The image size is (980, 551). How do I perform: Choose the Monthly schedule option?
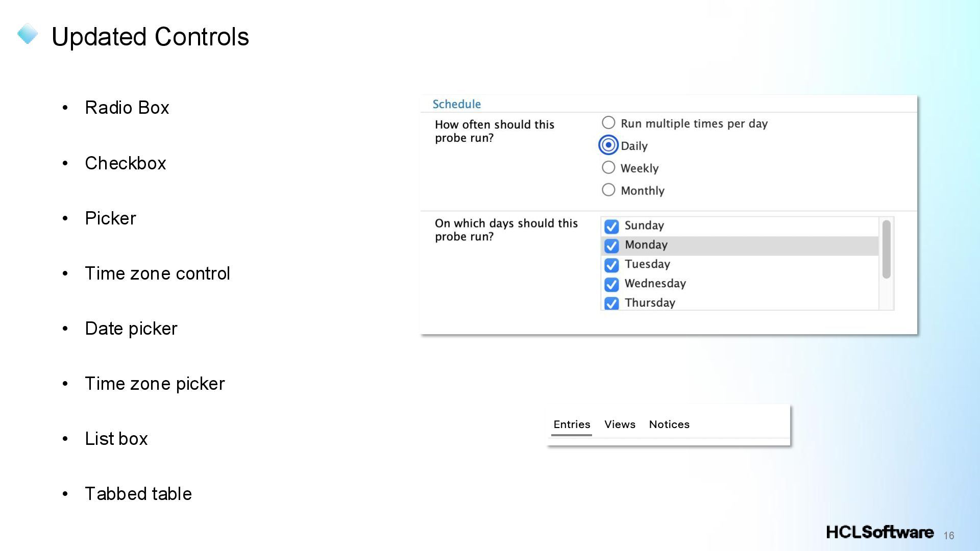pyautogui.click(x=608, y=190)
